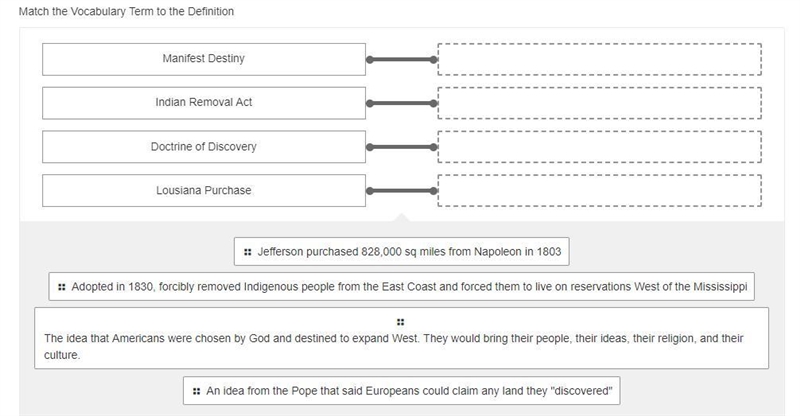Image resolution: width=800 pixels, height=416 pixels.
Task: Choose the Adopted in 1830 answer card
Action: pos(402,287)
